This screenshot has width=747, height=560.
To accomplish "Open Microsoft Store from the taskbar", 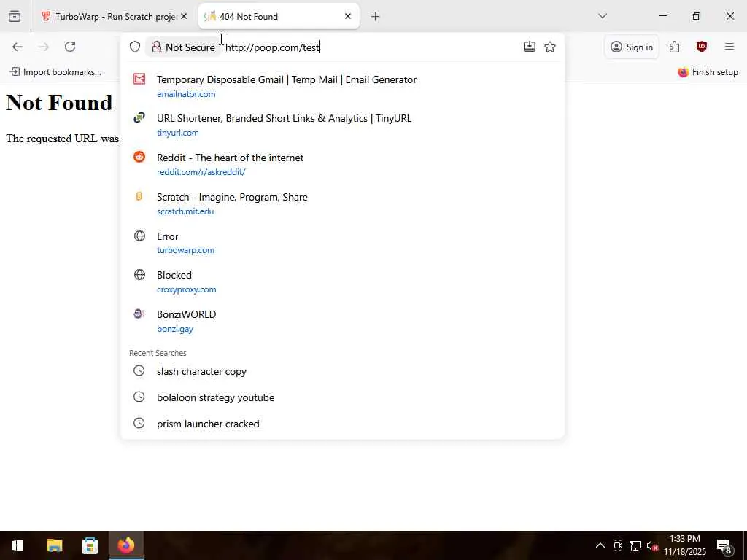I will [x=90, y=545].
